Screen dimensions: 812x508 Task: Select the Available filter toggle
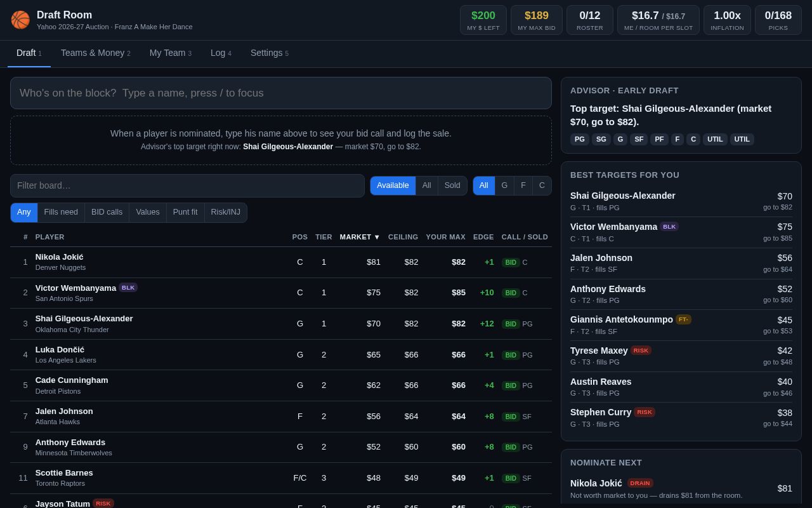coord(393,185)
